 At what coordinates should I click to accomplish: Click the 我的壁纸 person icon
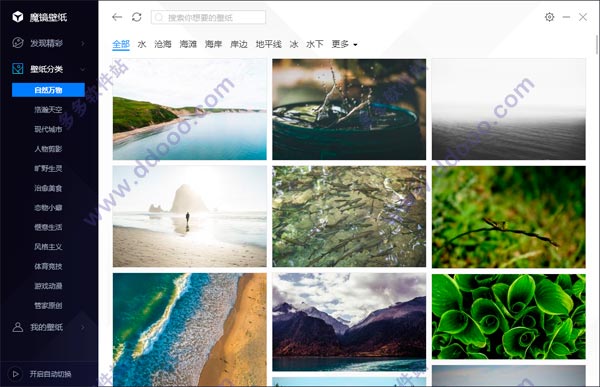[x=18, y=327]
